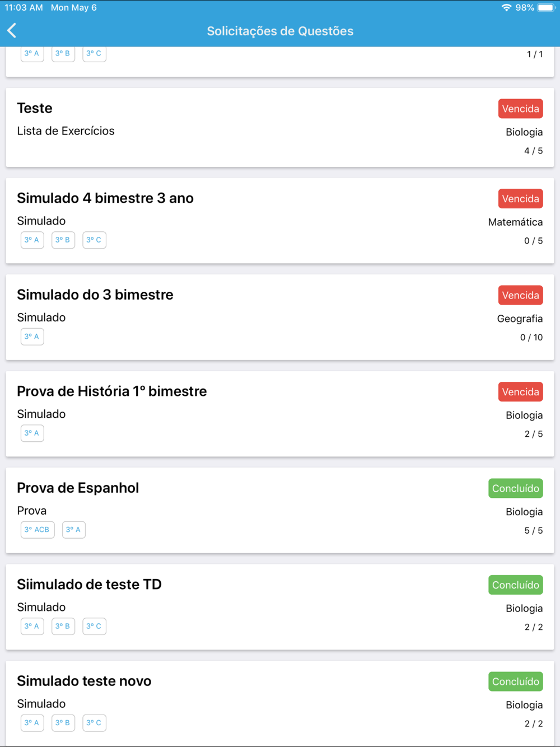Select 3º B tag under Siimulado de teste TD
The width and height of the screenshot is (560, 747).
tap(63, 626)
